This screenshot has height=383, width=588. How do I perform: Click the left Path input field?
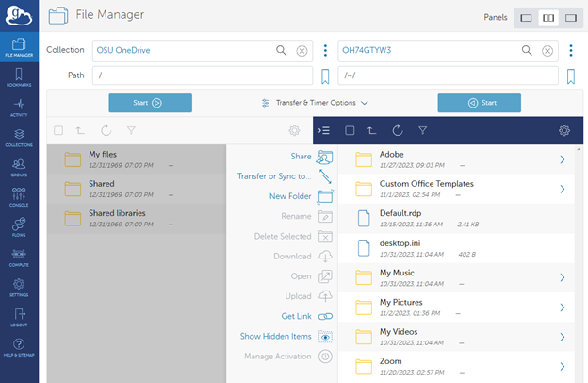[x=203, y=75]
